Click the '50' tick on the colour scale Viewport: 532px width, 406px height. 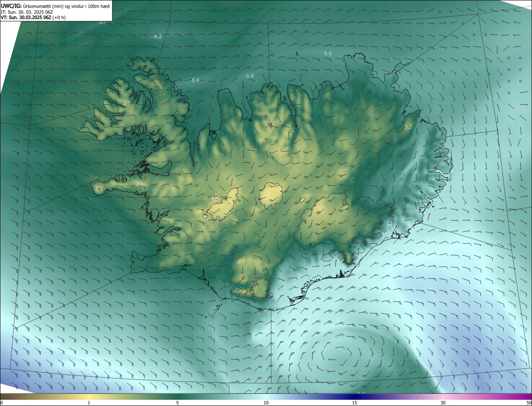[x=529, y=403]
